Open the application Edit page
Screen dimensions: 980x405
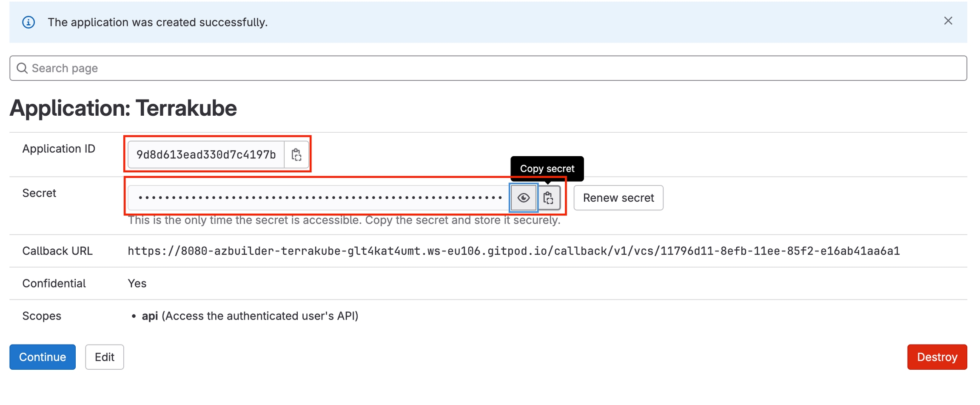tap(104, 357)
